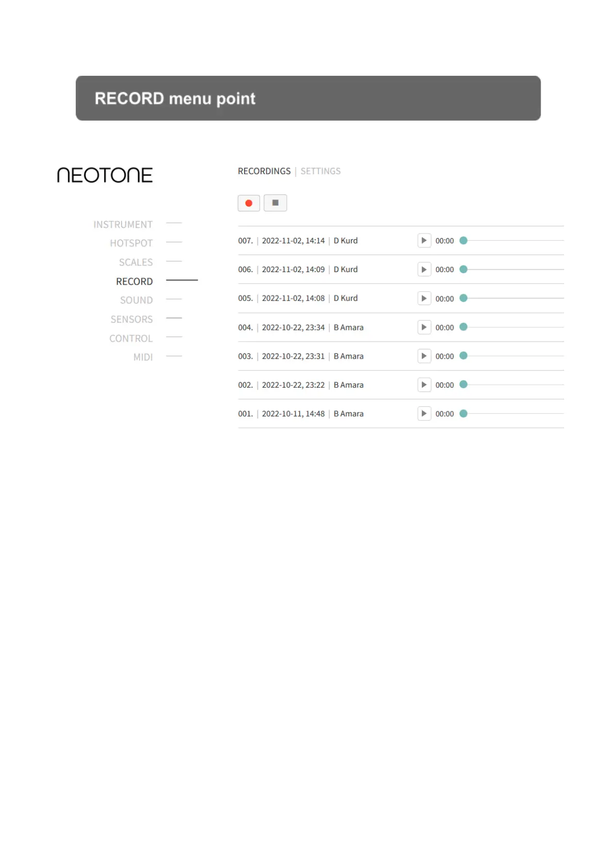The height and width of the screenshot is (868, 614).
Task: Select SCALES in the sidebar
Action: (136, 262)
